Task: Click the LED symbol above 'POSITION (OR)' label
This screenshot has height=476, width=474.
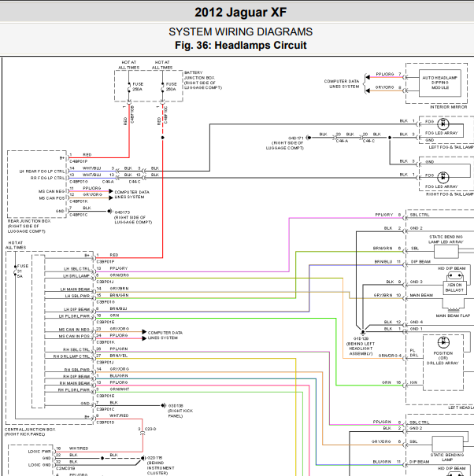Action: click(443, 342)
